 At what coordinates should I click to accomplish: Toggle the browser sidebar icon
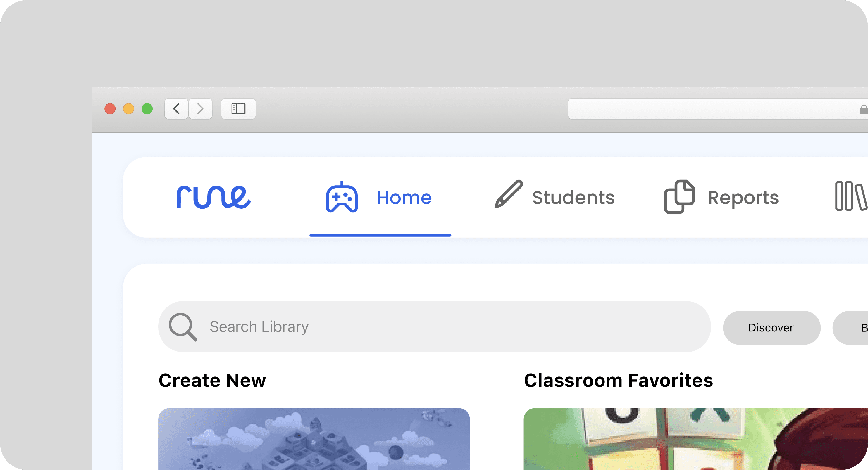238,109
